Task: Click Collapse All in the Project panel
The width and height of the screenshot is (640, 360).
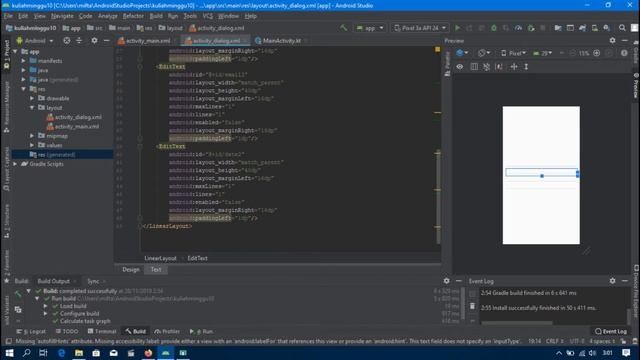Action: click(x=79, y=41)
